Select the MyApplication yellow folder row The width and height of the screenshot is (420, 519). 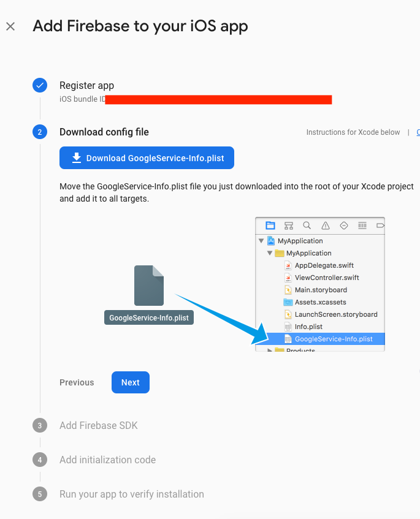(320, 253)
